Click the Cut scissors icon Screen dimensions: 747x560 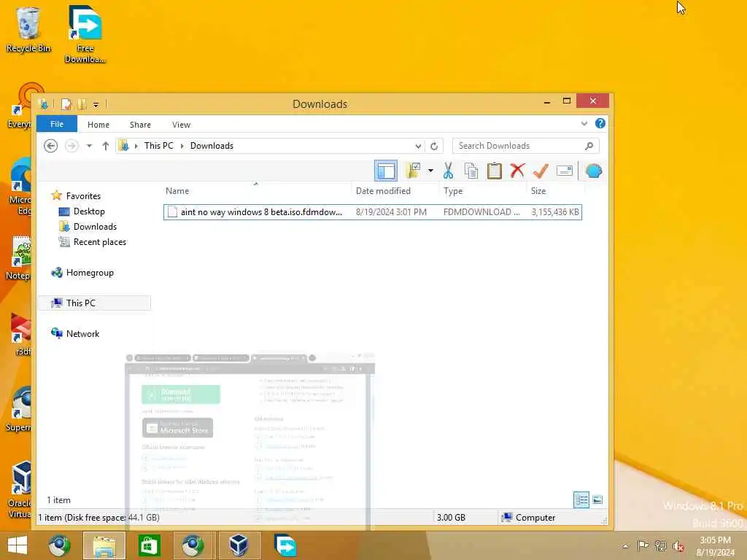pyautogui.click(x=448, y=171)
